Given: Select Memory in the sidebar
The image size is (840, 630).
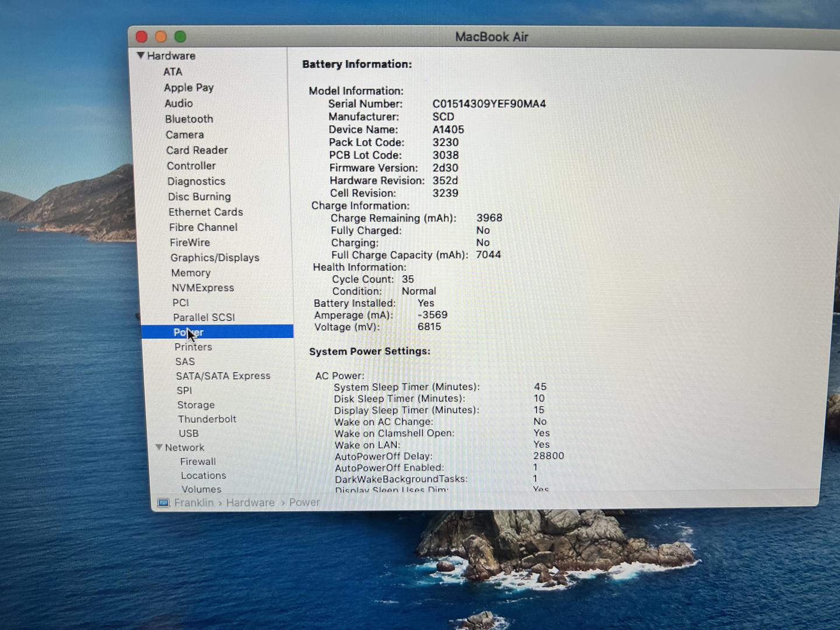Looking at the screenshot, I should click(x=191, y=272).
